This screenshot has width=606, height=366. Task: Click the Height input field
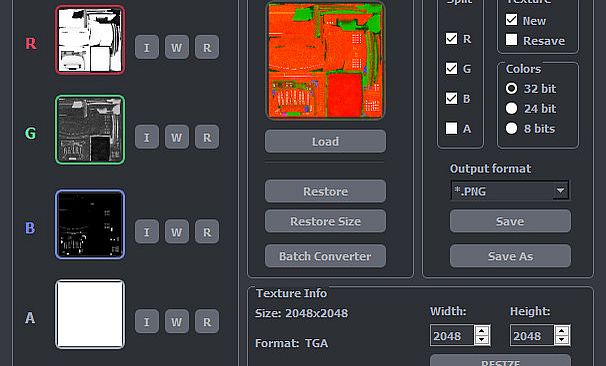[531, 335]
